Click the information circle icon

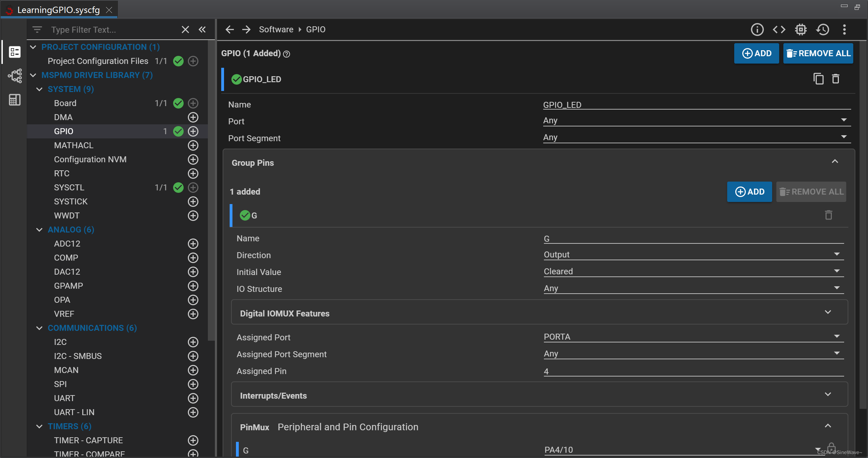pyautogui.click(x=757, y=30)
